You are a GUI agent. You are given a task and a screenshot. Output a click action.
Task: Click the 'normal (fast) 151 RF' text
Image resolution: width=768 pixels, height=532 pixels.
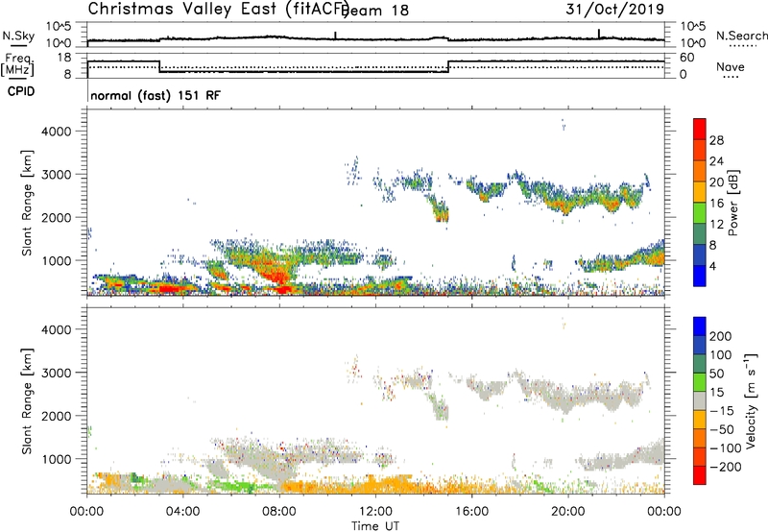pos(156,95)
